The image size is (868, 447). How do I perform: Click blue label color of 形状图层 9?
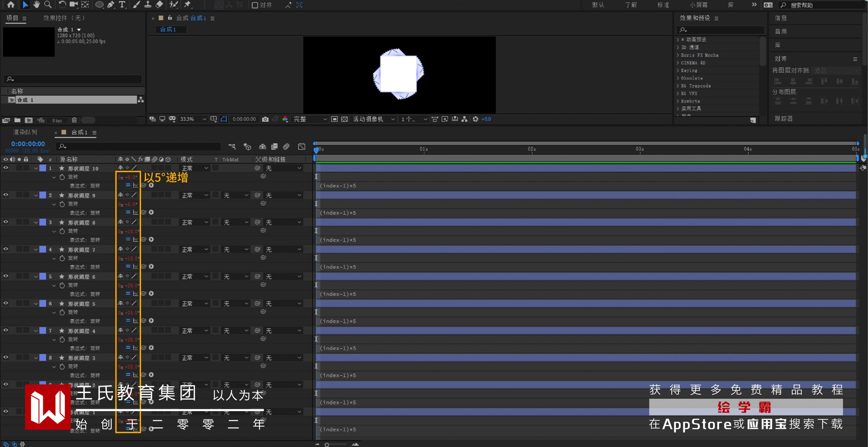(43, 195)
